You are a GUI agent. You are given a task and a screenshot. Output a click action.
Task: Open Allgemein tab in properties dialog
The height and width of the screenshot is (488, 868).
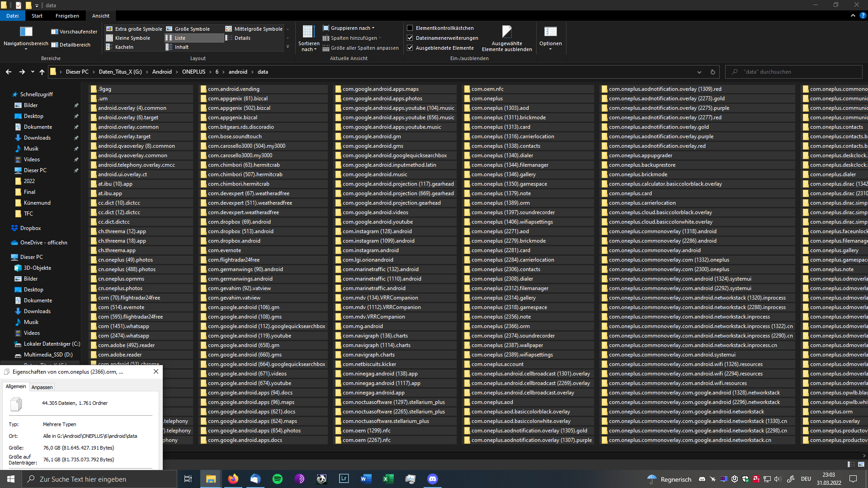pos(16,386)
